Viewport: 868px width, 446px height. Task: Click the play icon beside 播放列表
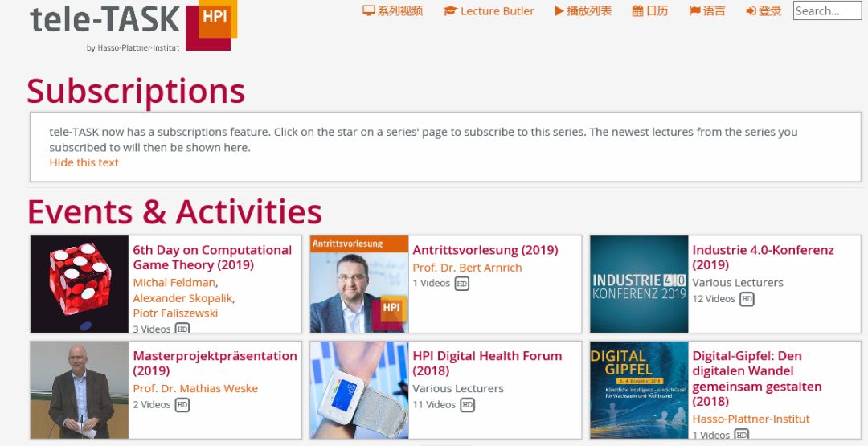point(559,10)
